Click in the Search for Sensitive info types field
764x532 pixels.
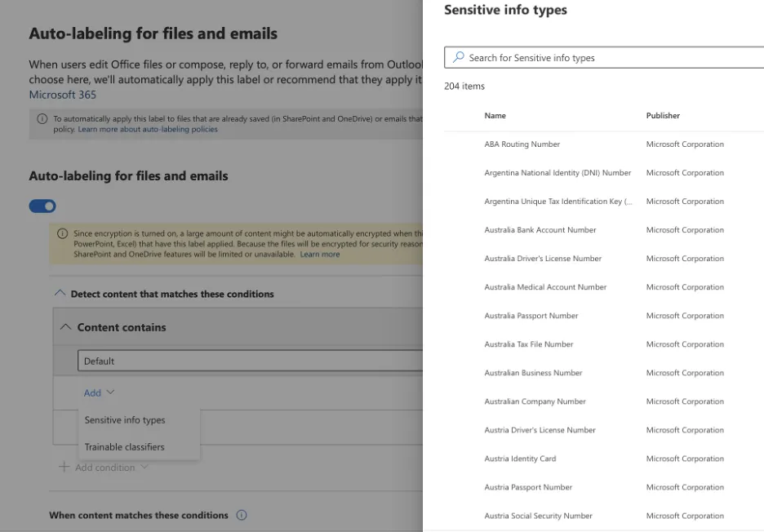604,57
